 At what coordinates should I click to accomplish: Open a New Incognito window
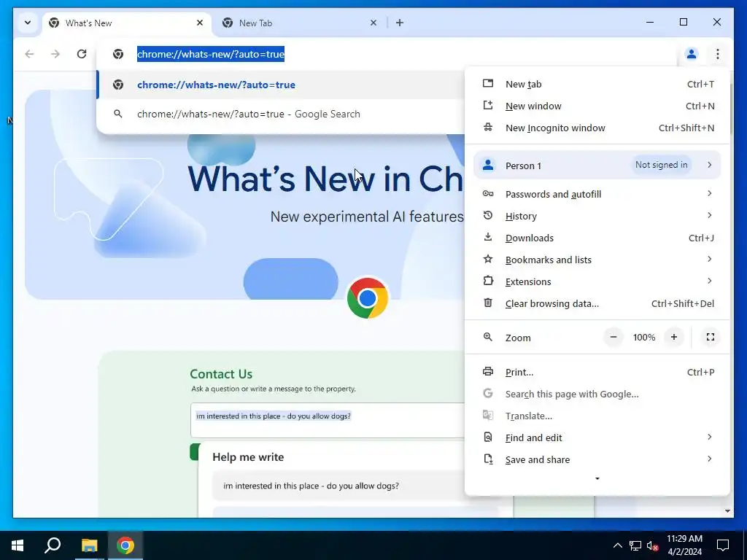pos(597,128)
